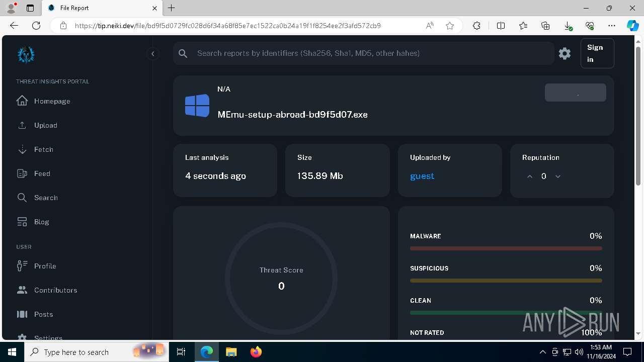Click the Sign in button

pos(597,53)
